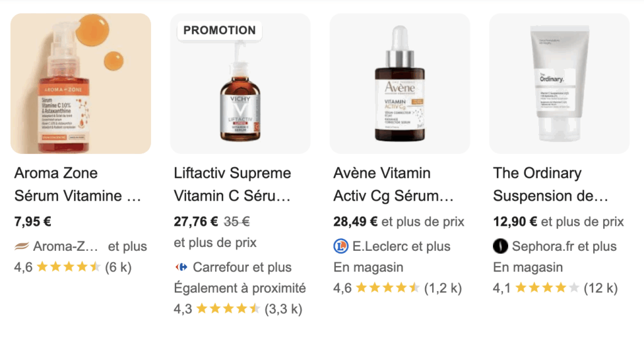Click the 27,76 € Liftactiv price
The width and height of the screenshot is (644, 342).
click(196, 221)
